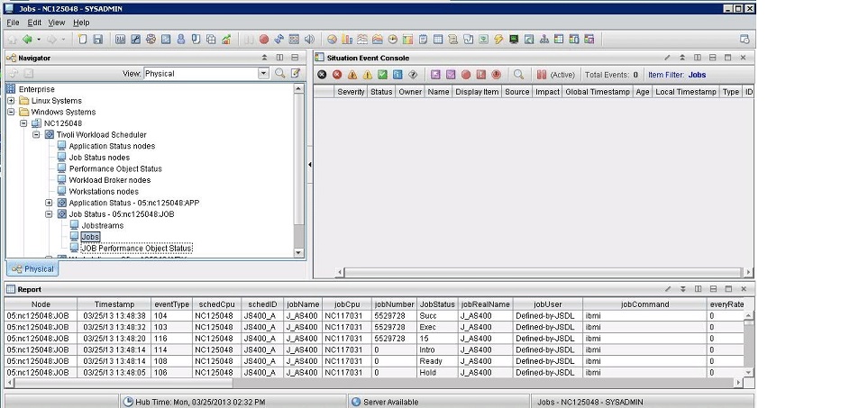Toggle the Minor orange triangle severity filter
The image size is (868, 408).
point(352,75)
